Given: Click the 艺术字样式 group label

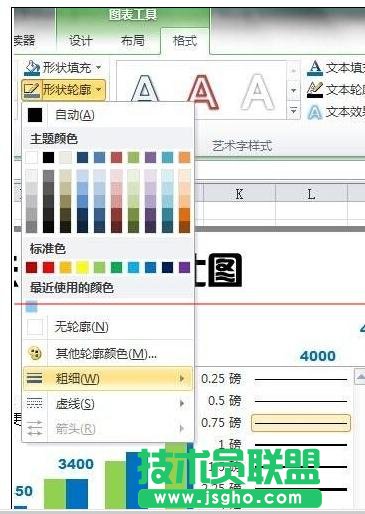Looking at the screenshot, I should tap(242, 146).
